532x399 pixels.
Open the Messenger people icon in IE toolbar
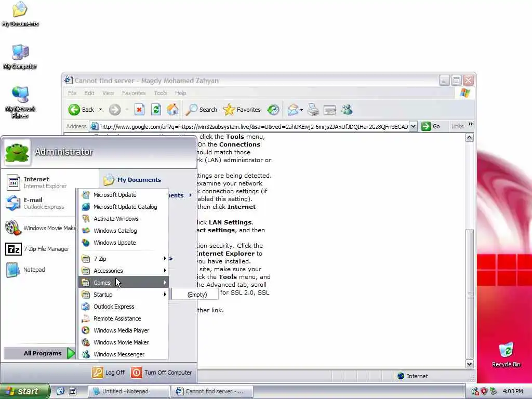(x=347, y=110)
